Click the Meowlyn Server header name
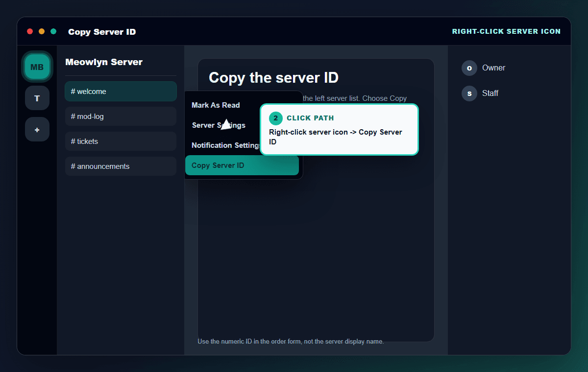The image size is (588, 372). pyautogui.click(x=104, y=62)
